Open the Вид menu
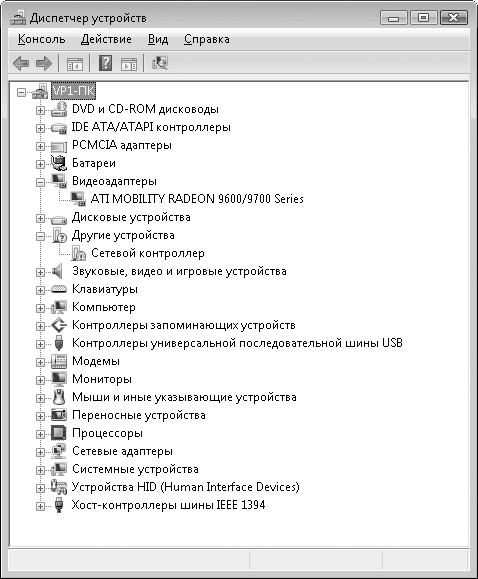The height and width of the screenshot is (579, 478). 158,39
